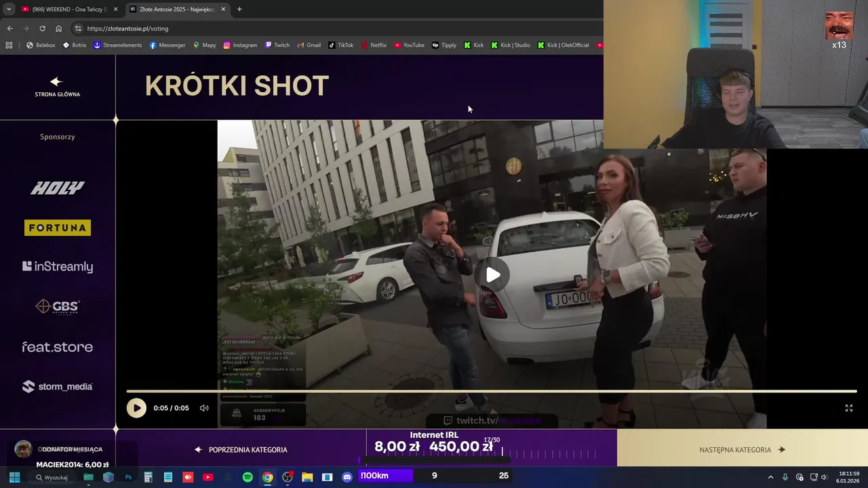868x488 pixels.
Task: Go to Poprzednia Kategoria
Action: point(241,449)
